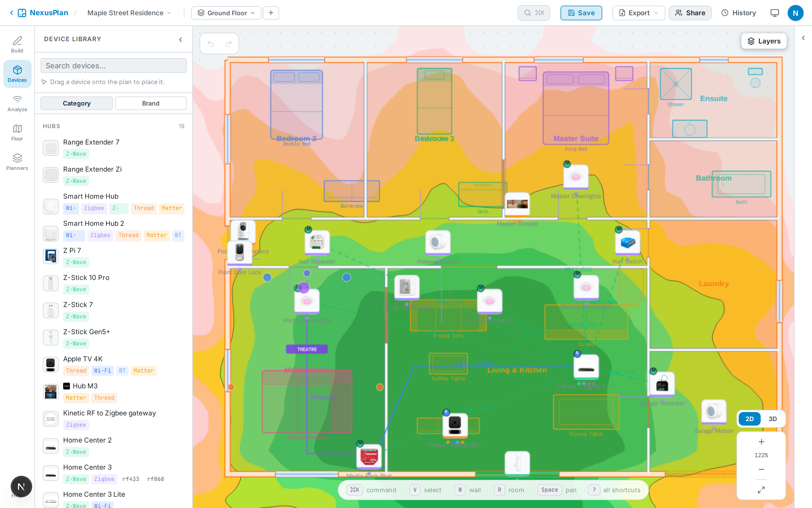Screen dimensions: 812x508
Task: Select Apple TV 4K in library
Action: coord(113,365)
